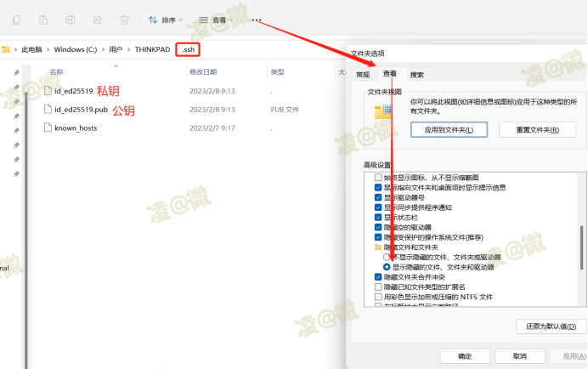The image size is (588, 369).
Task: Select the id_ed25519 private key file
Action: pyautogui.click(x=73, y=91)
